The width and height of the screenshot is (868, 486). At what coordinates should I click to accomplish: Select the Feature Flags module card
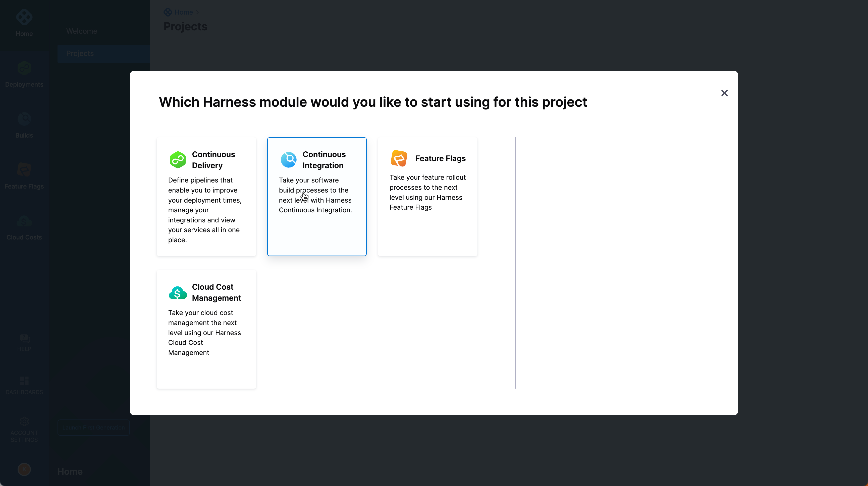(427, 196)
